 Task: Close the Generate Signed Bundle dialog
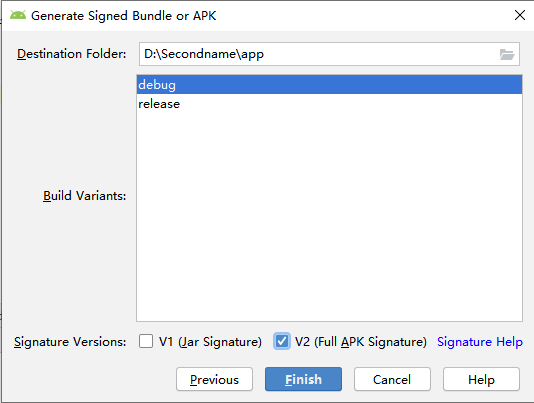(x=520, y=15)
